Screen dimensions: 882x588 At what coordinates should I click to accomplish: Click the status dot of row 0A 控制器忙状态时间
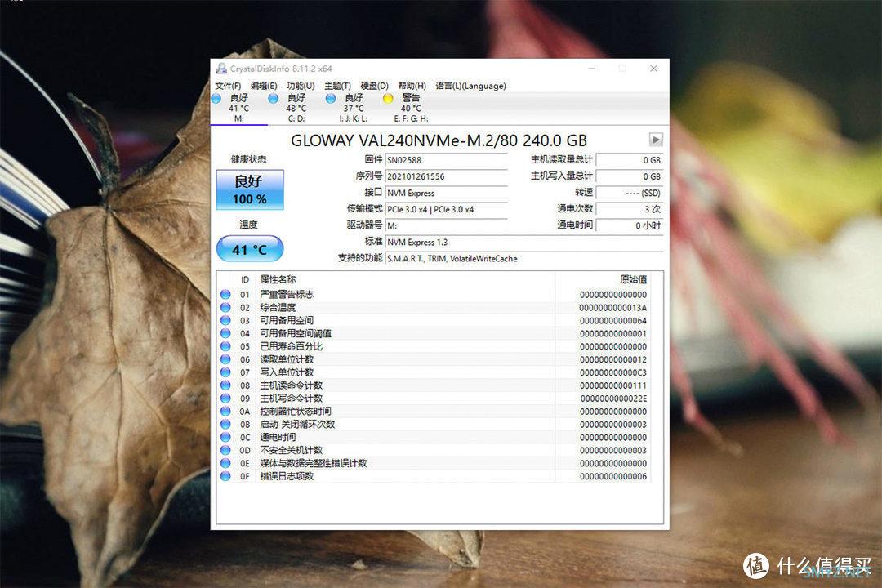click(225, 411)
